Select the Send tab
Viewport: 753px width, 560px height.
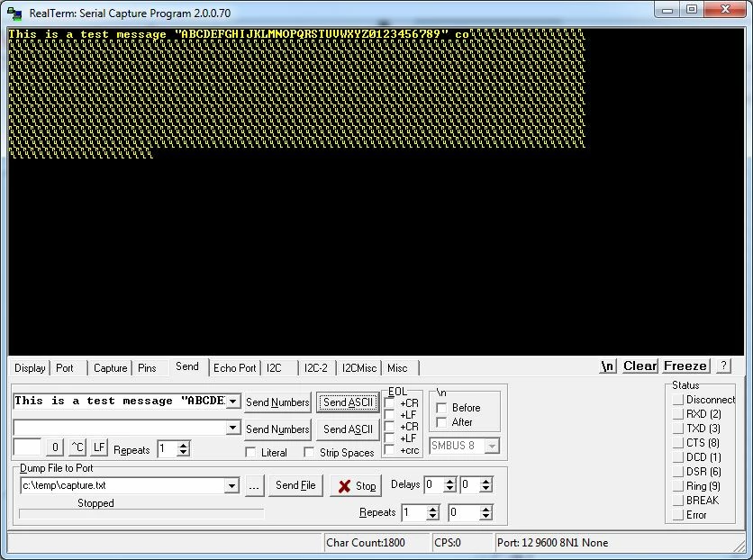pyautogui.click(x=186, y=366)
